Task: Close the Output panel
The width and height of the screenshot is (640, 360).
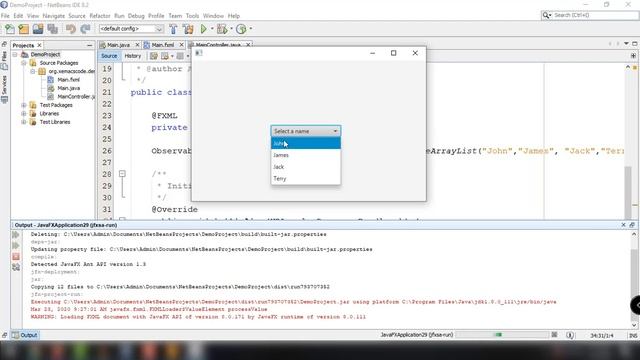Action: (623, 225)
